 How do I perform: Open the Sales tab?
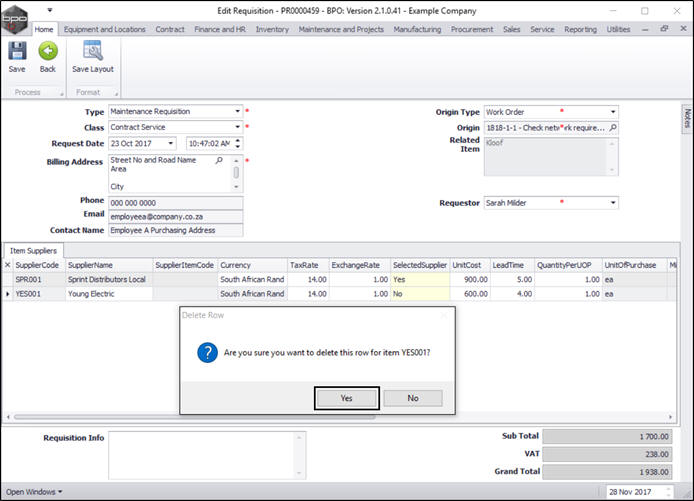tap(512, 29)
